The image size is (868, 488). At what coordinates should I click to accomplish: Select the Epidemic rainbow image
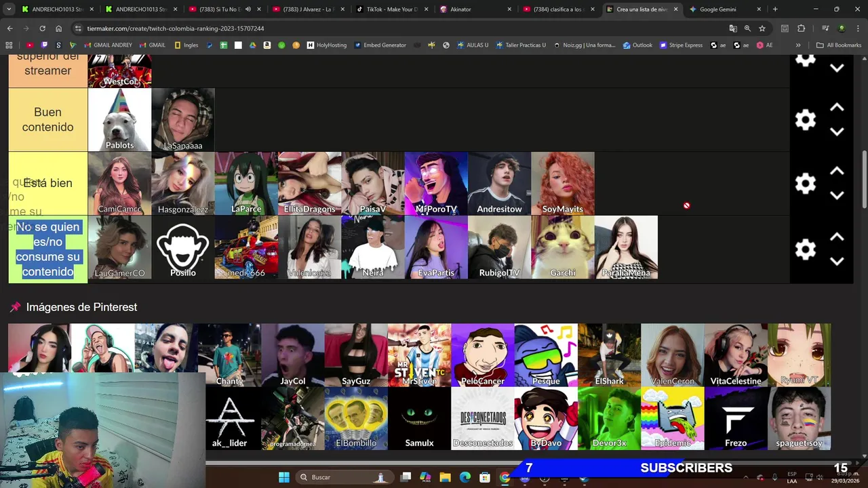(672, 418)
